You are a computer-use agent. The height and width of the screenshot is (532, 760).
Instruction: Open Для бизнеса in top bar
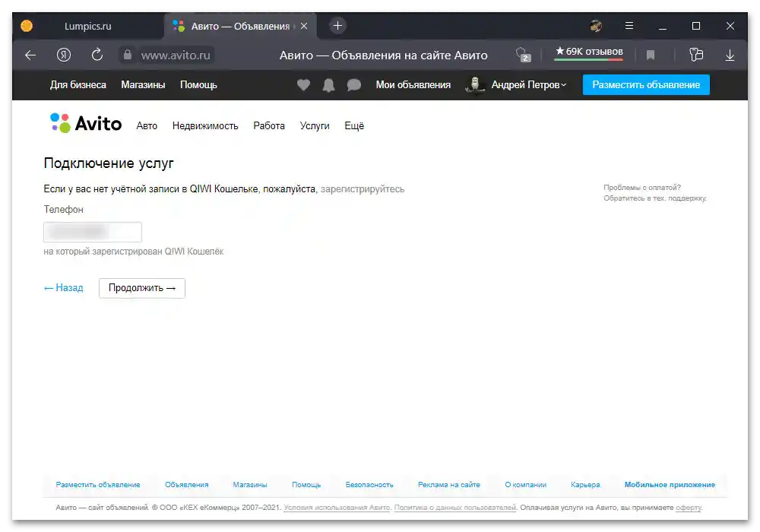click(x=78, y=85)
